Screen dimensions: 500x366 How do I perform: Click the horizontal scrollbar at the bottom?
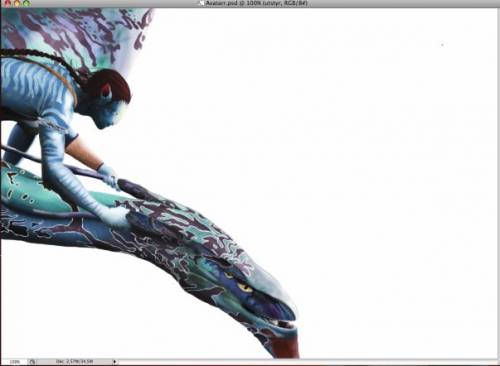click(307, 362)
